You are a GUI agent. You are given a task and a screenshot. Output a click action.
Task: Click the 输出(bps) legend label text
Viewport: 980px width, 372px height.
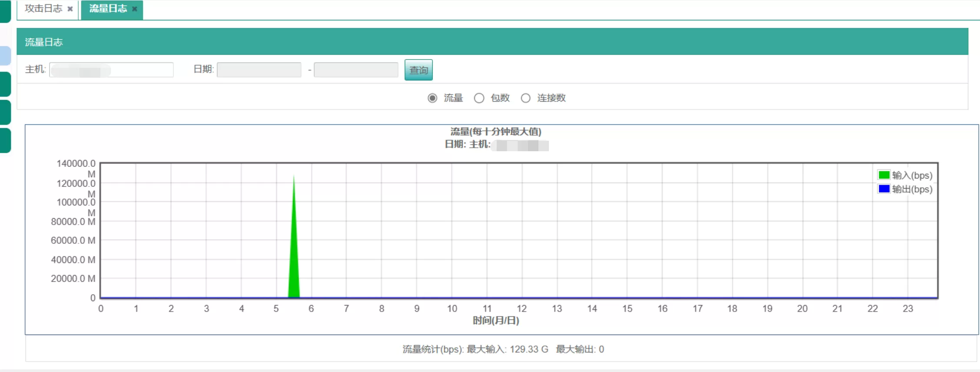coord(912,189)
